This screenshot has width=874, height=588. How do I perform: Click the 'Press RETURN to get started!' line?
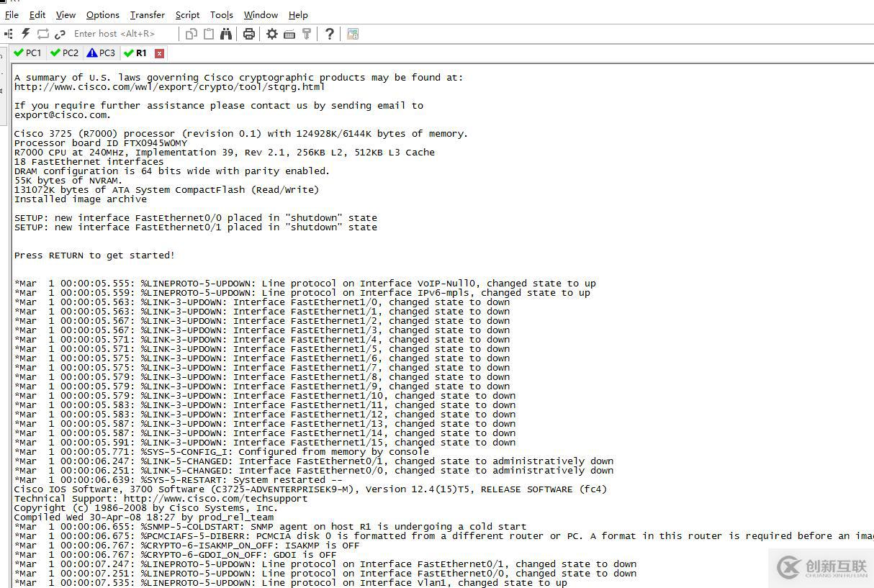click(94, 255)
